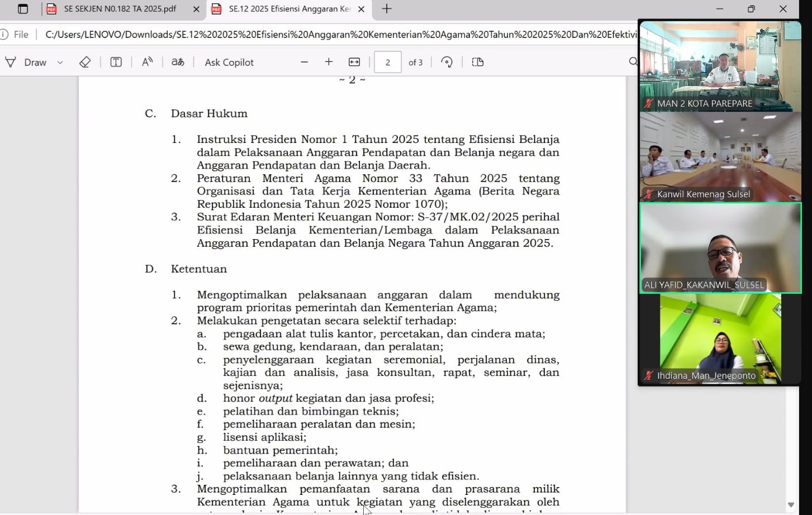Image resolution: width=812 pixels, height=515 pixels.
Task: Search the PDF using the magnifier icon
Action: pos(633,62)
